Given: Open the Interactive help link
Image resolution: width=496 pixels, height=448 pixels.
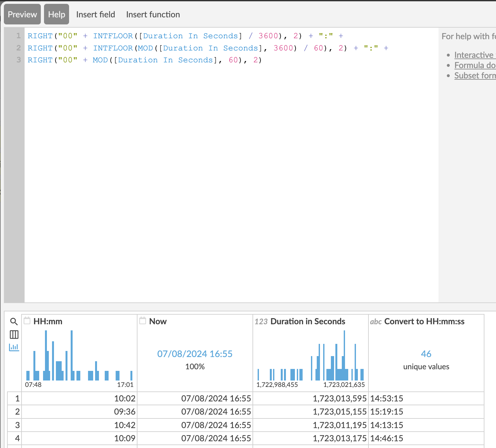Looking at the screenshot, I should pyautogui.click(x=475, y=55).
